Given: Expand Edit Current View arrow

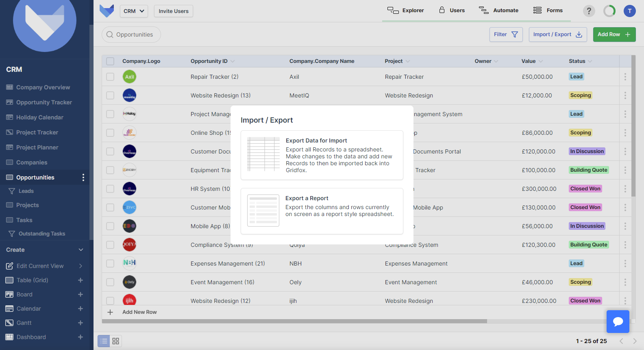Looking at the screenshot, I should point(80,266).
